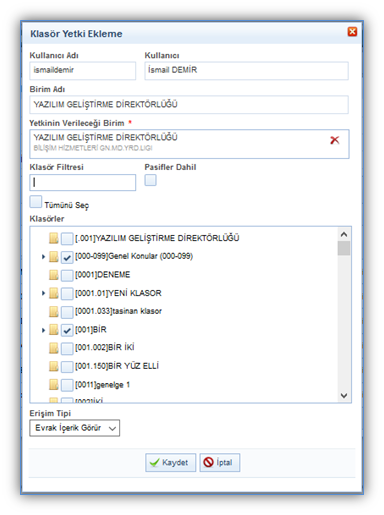The width and height of the screenshot is (384, 515).
Task: Click the Yetkinin Verileceği Birim field
Action: [x=189, y=144]
